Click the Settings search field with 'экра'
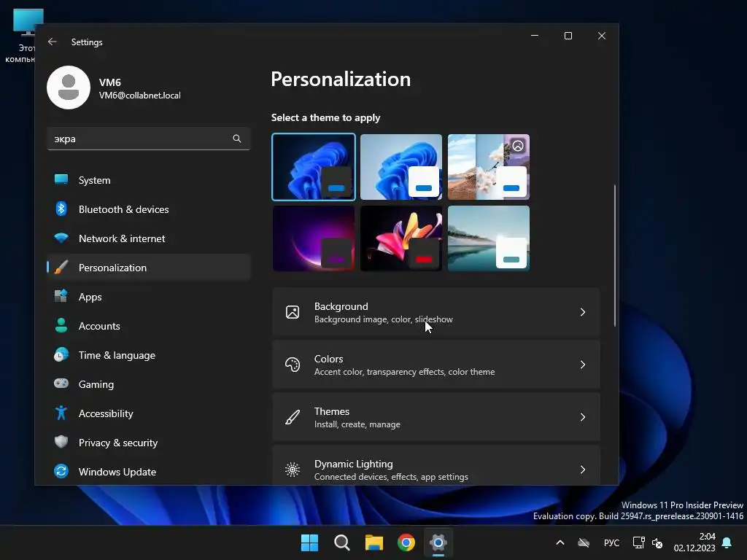The image size is (747, 560). click(x=149, y=139)
